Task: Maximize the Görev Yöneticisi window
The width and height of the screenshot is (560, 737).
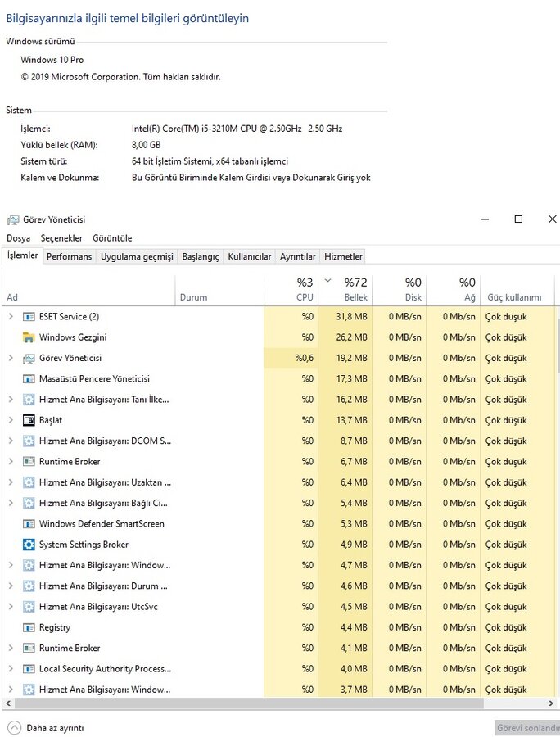Action: 519,219
